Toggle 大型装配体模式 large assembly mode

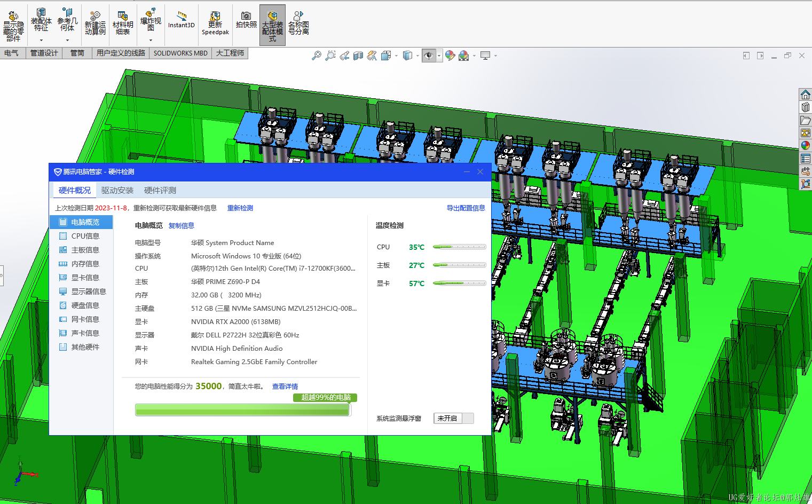[x=272, y=25]
